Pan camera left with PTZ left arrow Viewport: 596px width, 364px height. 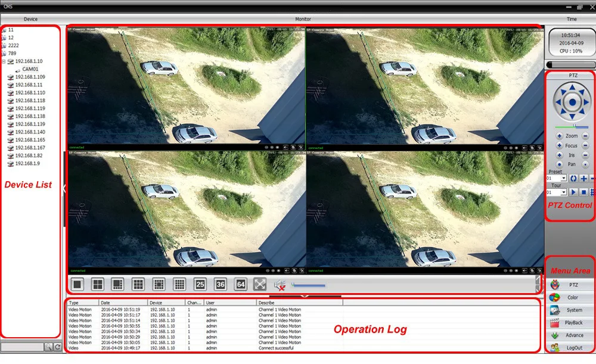coord(558,102)
